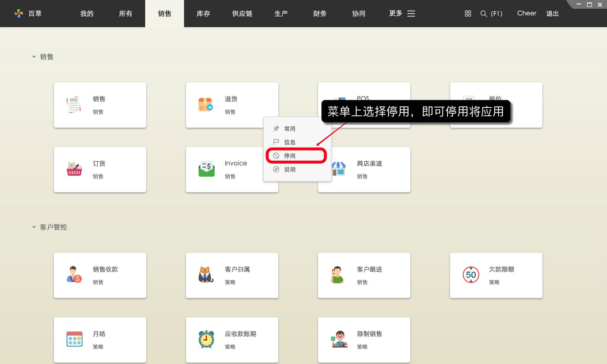Click the 销售收款 card title
Viewport: 607px width, 364px height.
click(105, 269)
